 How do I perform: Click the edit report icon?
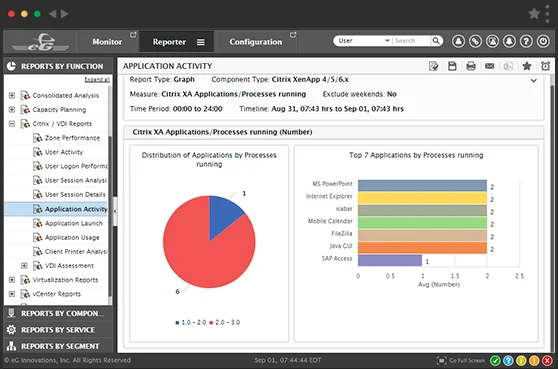coord(434,66)
